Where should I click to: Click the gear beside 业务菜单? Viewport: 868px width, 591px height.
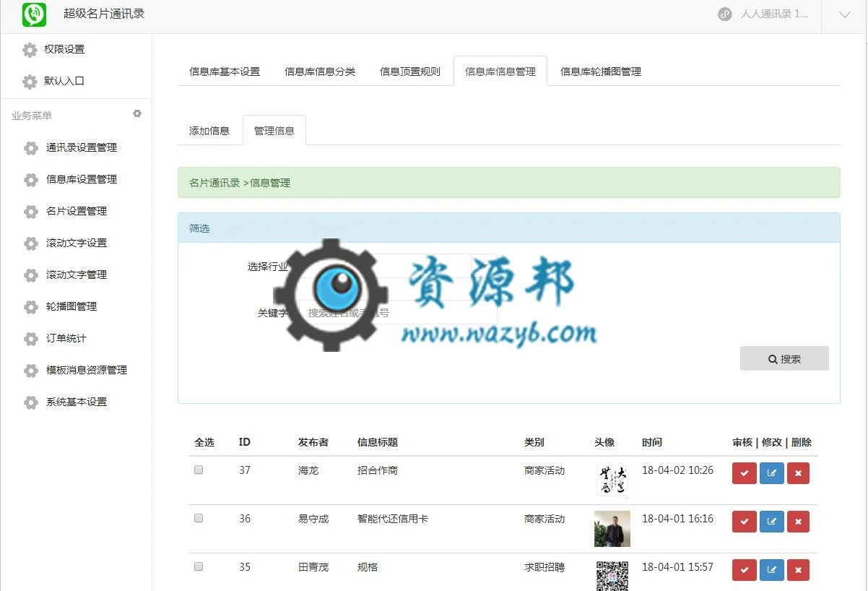137,114
